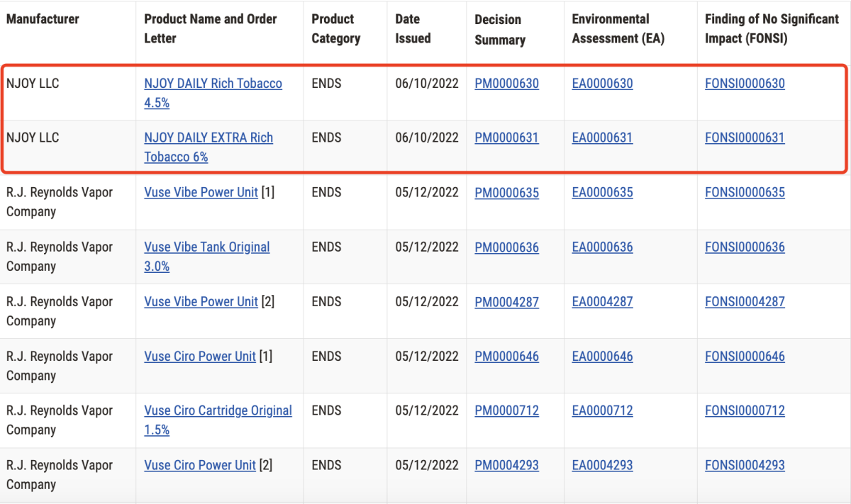View decision summary PM0000635
The width and height of the screenshot is (851, 504).
[506, 193]
